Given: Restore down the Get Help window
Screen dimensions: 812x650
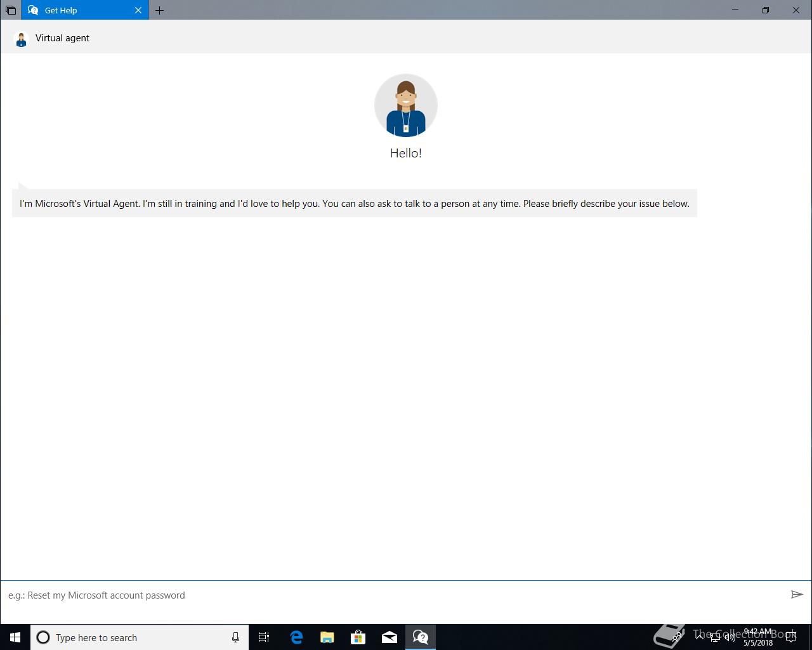Looking at the screenshot, I should click(x=766, y=10).
